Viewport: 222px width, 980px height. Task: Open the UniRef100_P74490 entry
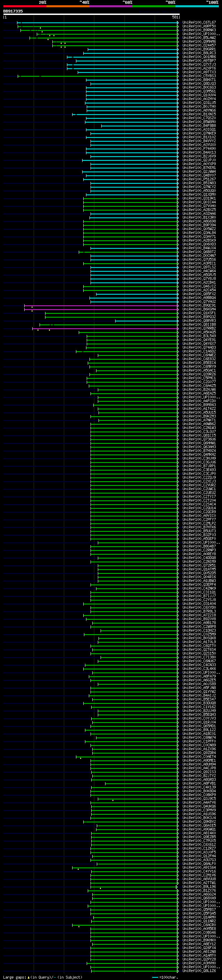[199, 149]
